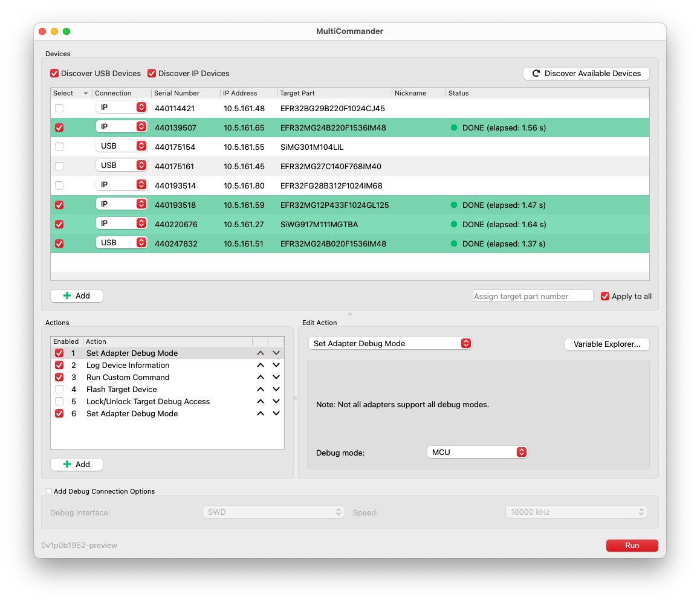This screenshot has width=700, height=603.
Task: Sort devices by Target Part column header
Action: (x=297, y=93)
